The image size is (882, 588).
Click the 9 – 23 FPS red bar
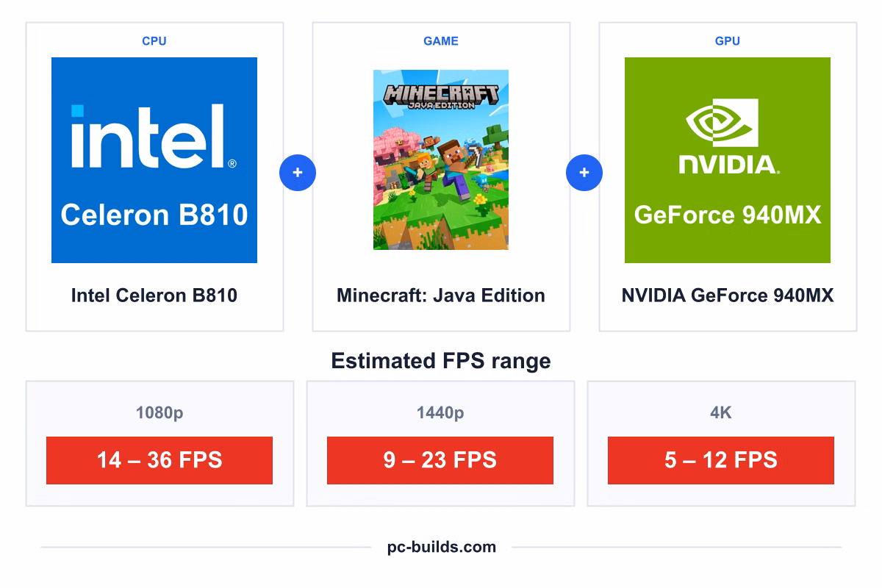tap(440, 460)
